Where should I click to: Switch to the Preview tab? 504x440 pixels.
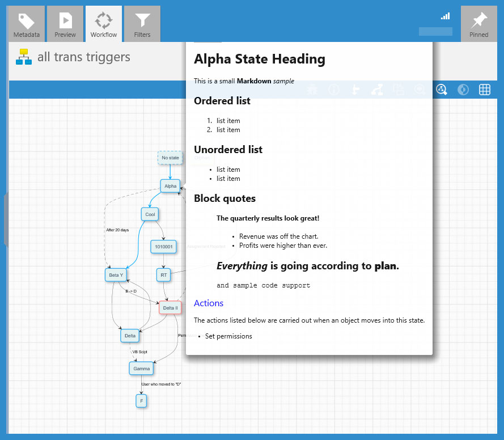pyautogui.click(x=65, y=24)
